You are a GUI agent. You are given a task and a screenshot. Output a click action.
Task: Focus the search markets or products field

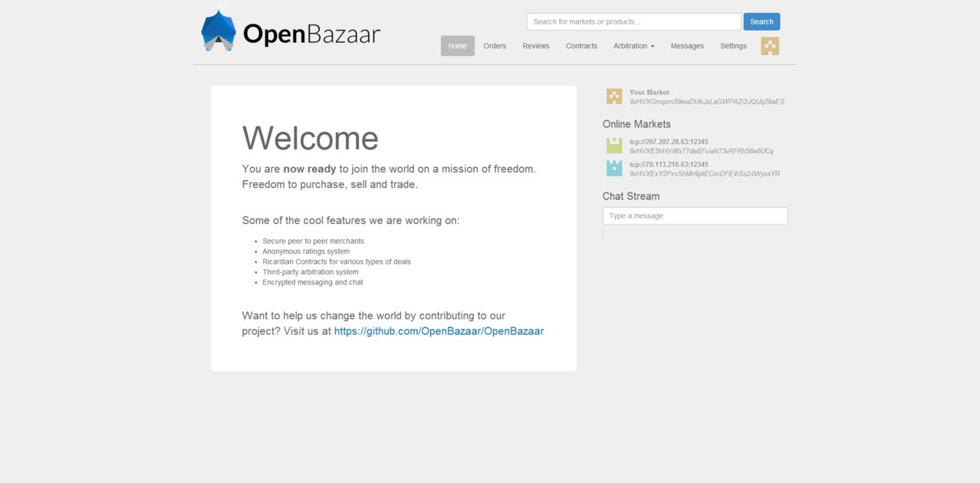(634, 21)
